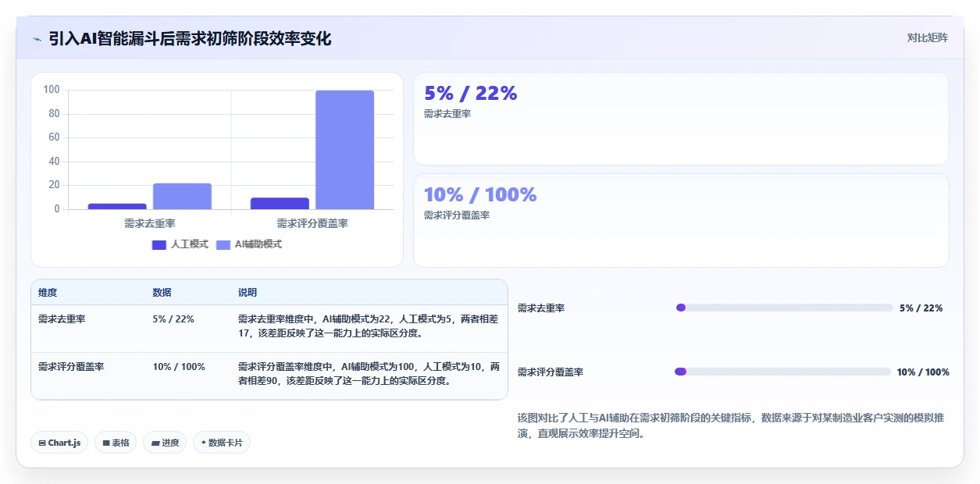Click the 需求评分覆盖率 progress bar
The height and width of the screenshot is (484, 980).
pyautogui.click(x=782, y=372)
